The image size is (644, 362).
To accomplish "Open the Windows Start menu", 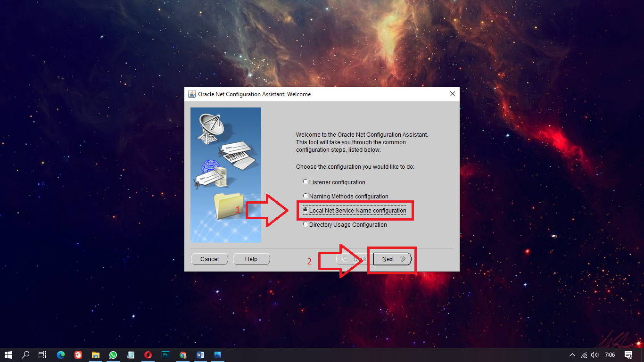I will tap(8, 355).
